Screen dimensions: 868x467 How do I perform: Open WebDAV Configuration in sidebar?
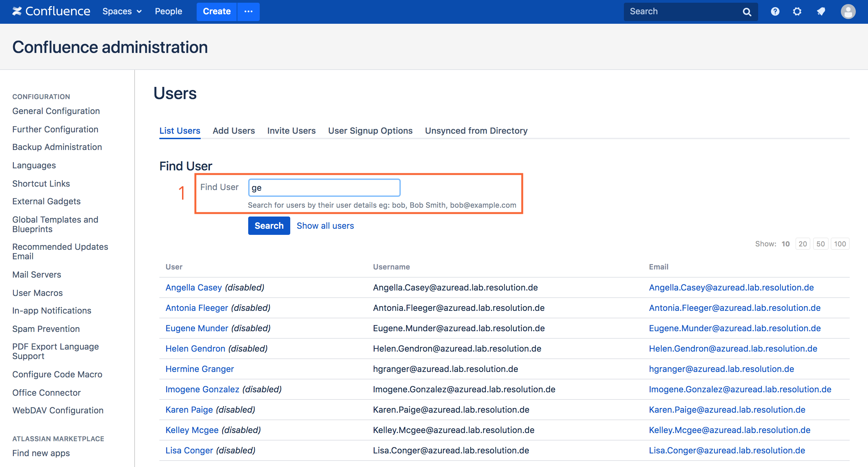pos(58,410)
